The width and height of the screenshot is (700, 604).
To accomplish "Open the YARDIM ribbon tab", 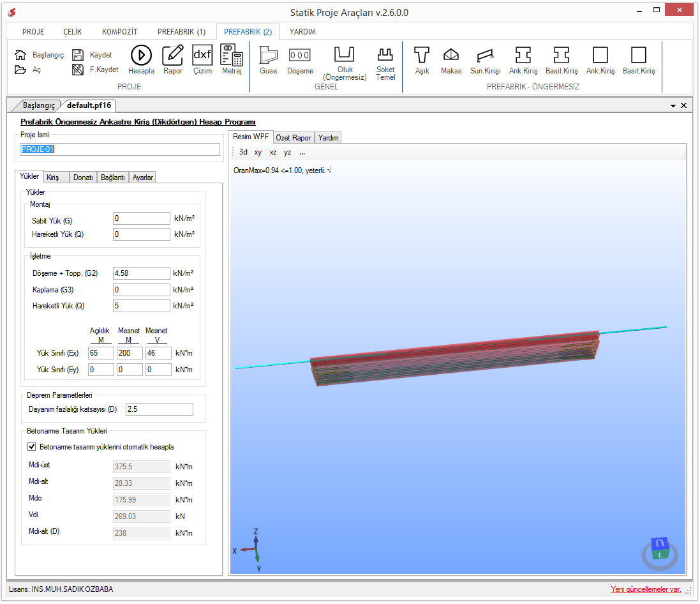I will coord(302,32).
